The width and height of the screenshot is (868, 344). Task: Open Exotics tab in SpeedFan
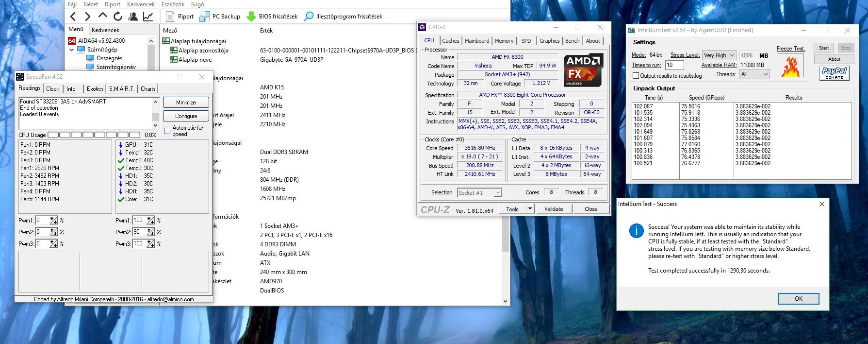(95, 89)
